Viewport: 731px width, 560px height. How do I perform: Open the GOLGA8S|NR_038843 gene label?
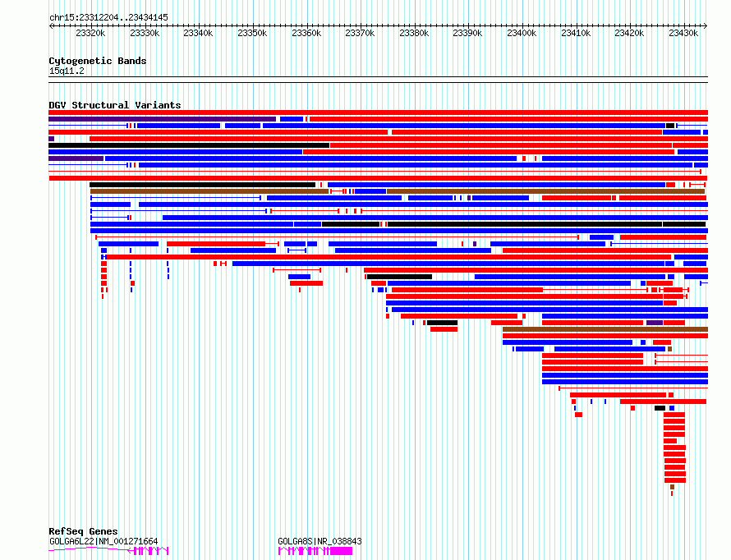coord(320,541)
